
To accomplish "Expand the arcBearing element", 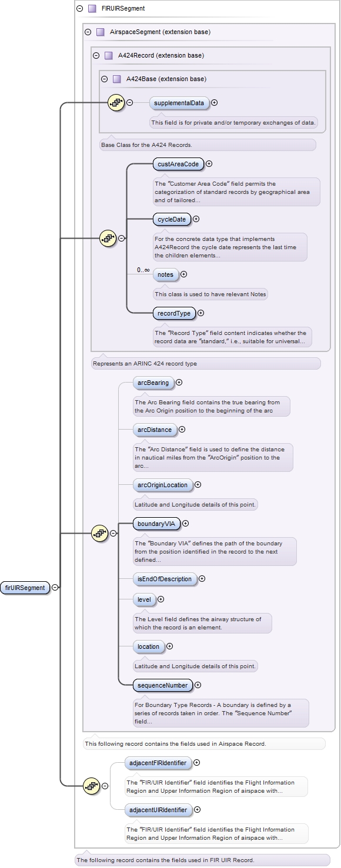I will (179, 383).
